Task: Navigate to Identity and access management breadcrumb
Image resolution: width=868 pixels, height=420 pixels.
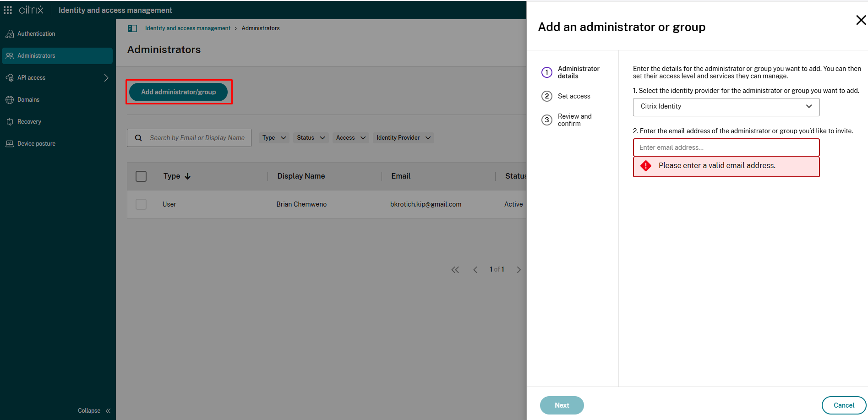Action: (187, 28)
